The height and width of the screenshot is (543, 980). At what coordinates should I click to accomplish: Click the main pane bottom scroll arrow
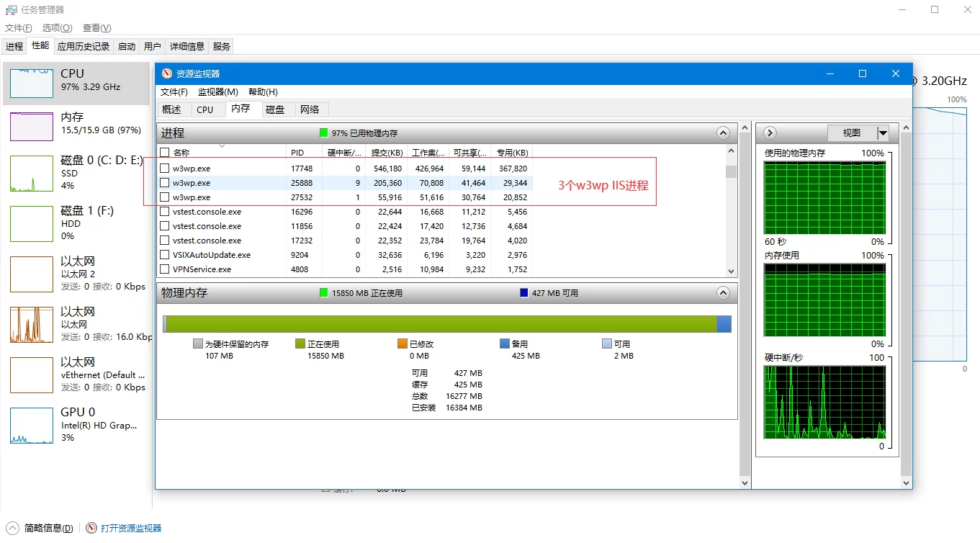pyautogui.click(x=745, y=483)
